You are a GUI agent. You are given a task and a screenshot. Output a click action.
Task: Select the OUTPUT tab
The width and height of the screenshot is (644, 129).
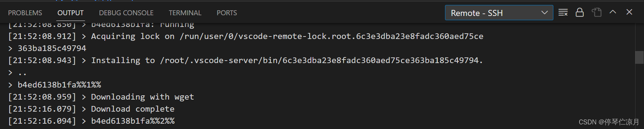point(70,13)
